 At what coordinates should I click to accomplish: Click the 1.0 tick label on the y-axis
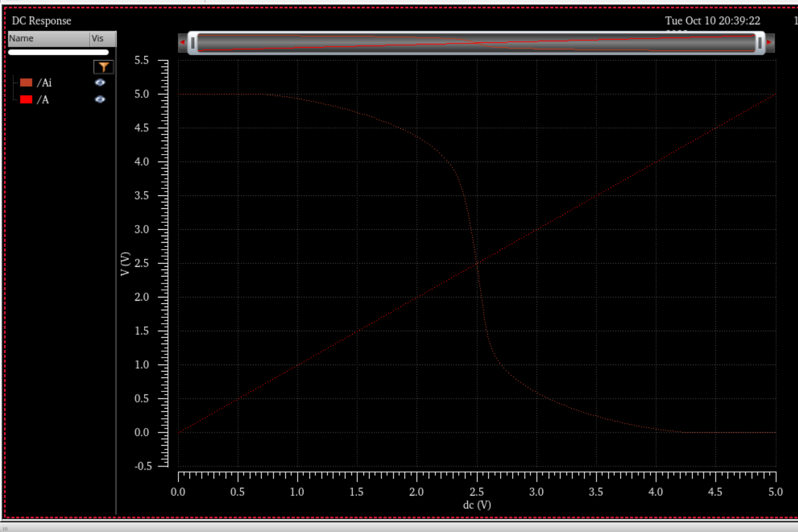point(142,365)
